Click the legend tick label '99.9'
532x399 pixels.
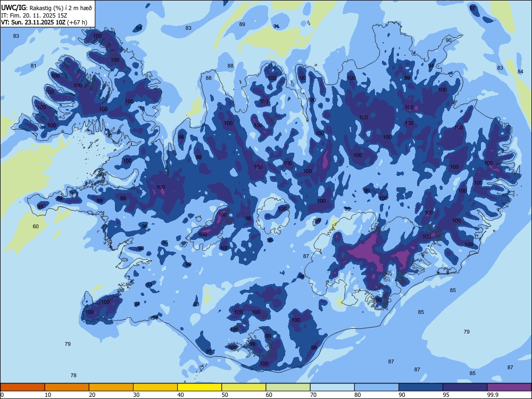click(492, 395)
